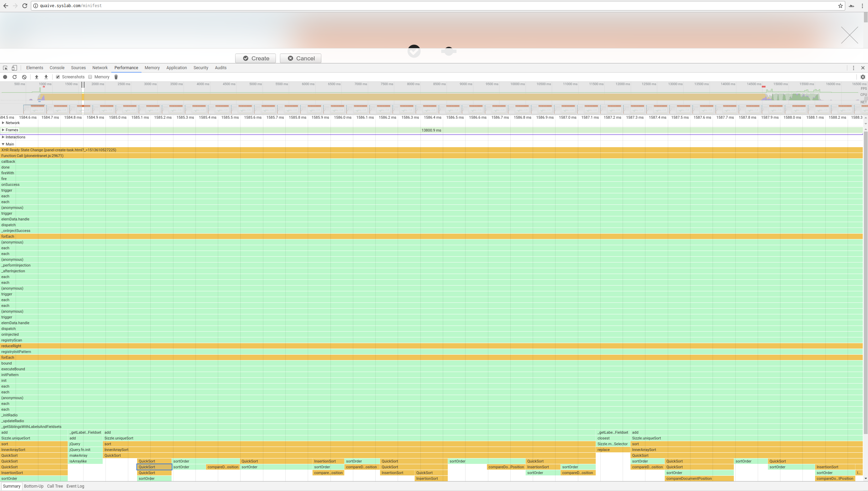Click the reload and record icon
Screen dimensions: 868x491
[x=15, y=77]
